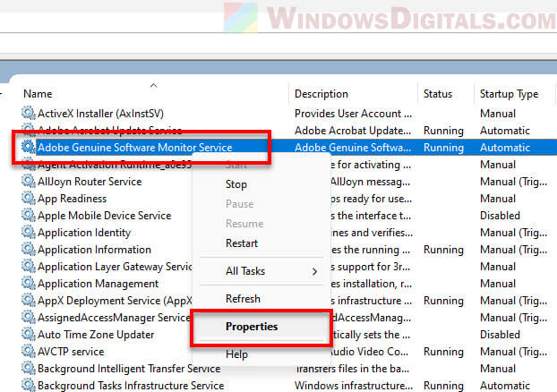Select the Application Management service
557x392 pixels.
(x=98, y=284)
